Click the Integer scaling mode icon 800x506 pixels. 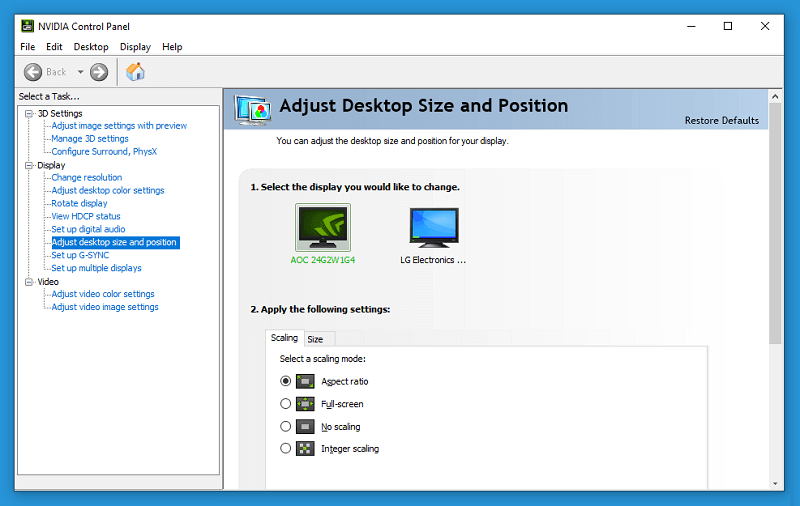coord(305,449)
